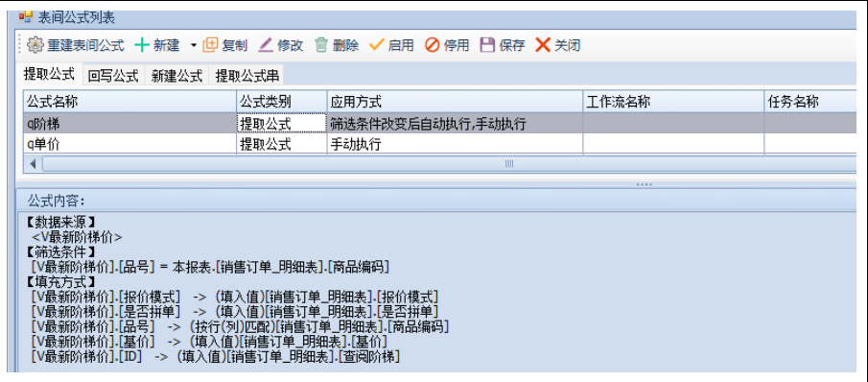Click the rebuild inter-table formula gear icon
The width and height of the screenshot is (868, 382).
click(x=35, y=45)
